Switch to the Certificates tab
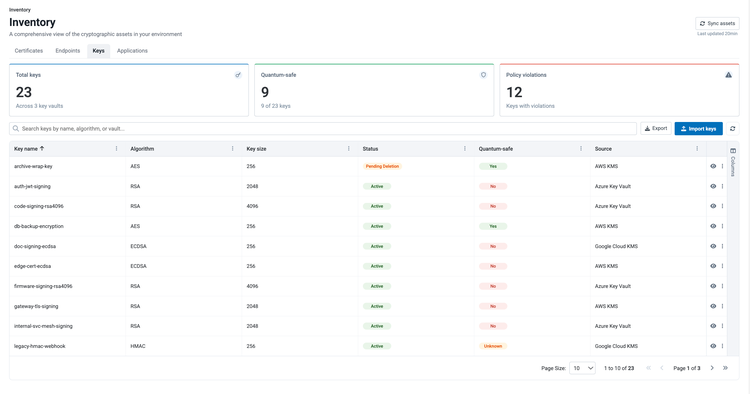750x394 pixels. [x=29, y=51]
